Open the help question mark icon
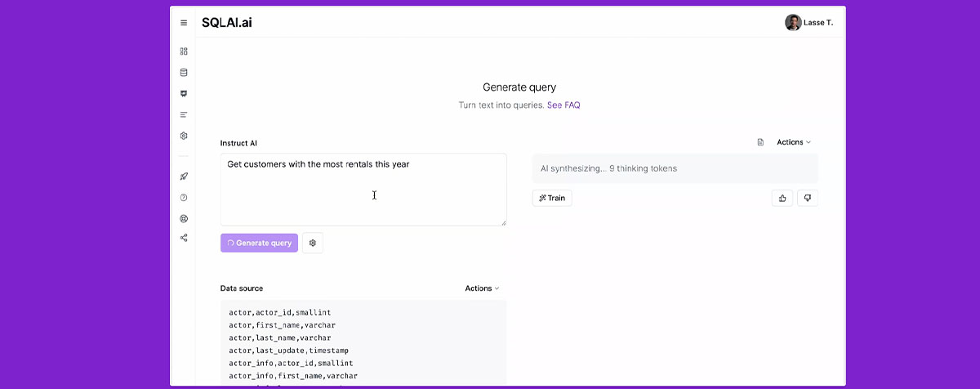 [184, 198]
